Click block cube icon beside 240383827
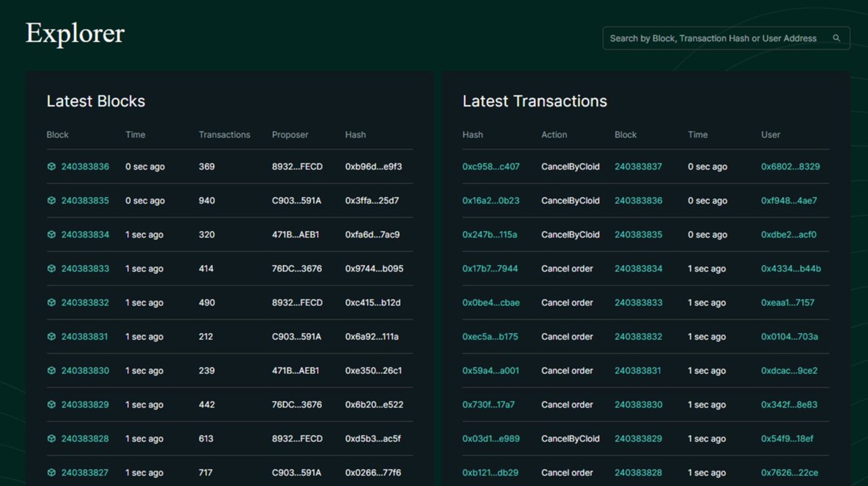This screenshot has height=486, width=868. pyautogui.click(x=52, y=472)
